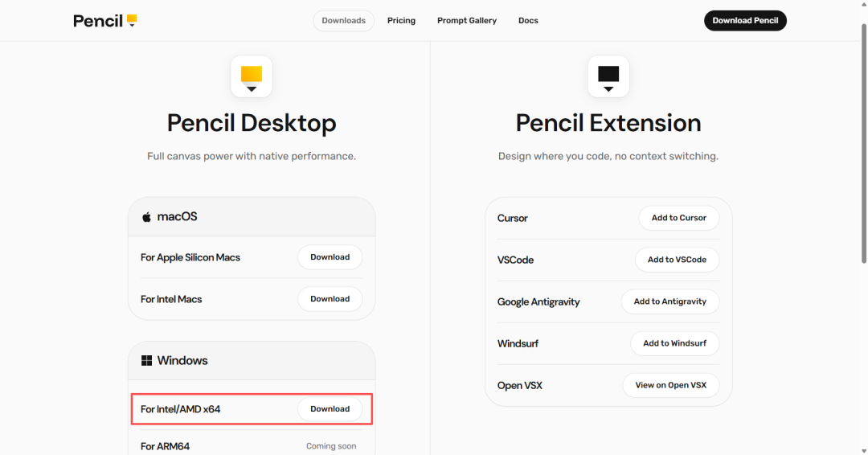Click the vertical page scrollbar thumb
The width and height of the screenshot is (868, 455).
[x=863, y=143]
